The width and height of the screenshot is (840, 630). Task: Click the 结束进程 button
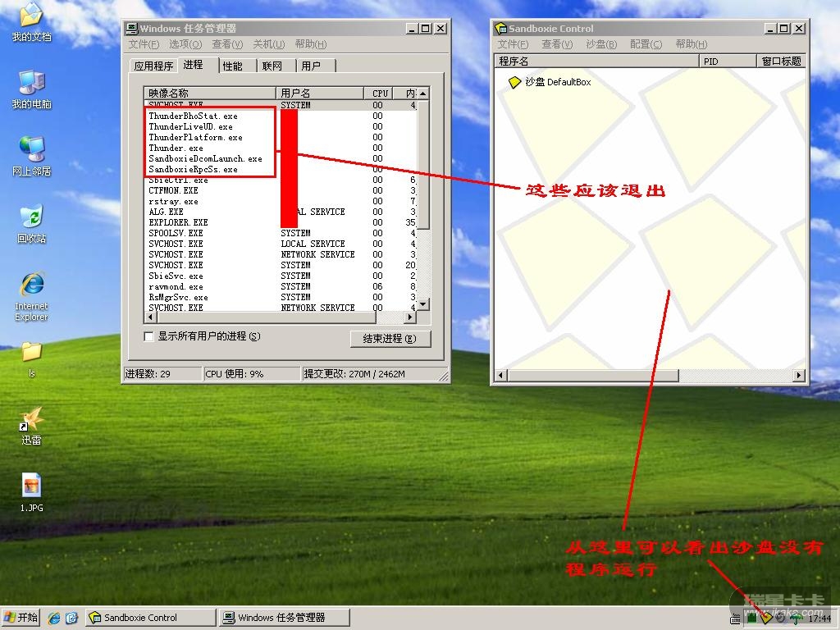coord(390,339)
